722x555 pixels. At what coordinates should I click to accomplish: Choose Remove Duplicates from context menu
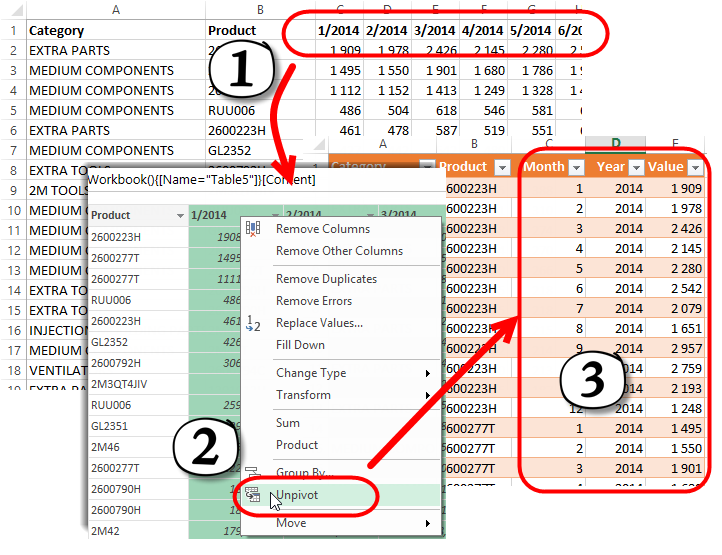coord(326,279)
